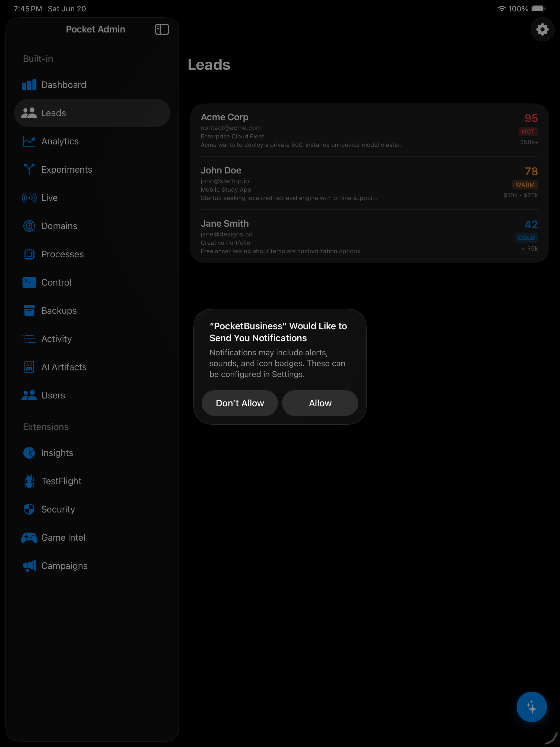
Task: Tap the lead score 78
Action: [x=531, y=171]
